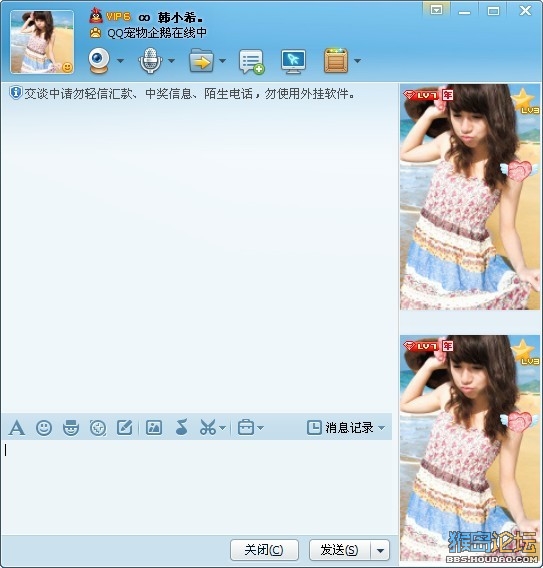Send a window shake nudge icon
This screenshot has height=568, width=543.
click(x=98, y=428)
